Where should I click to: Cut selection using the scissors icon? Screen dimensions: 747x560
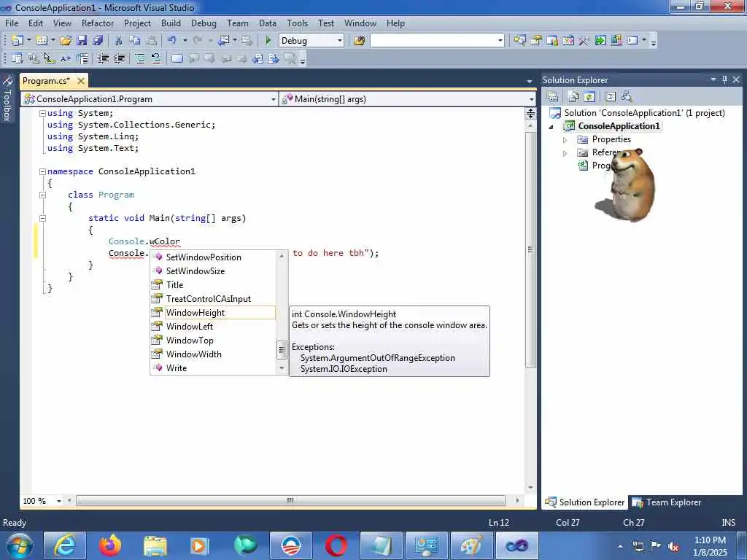[x=118, y=41]
